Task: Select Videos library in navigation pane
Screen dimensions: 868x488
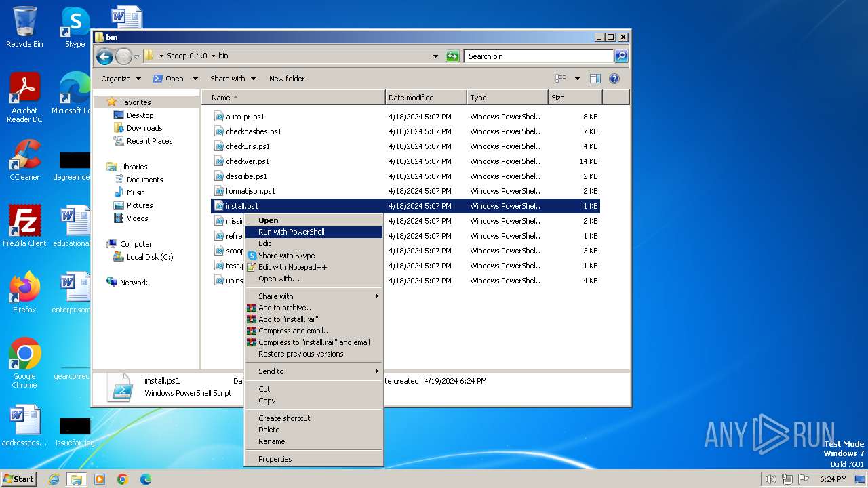Action: pyautogui.click(x=137, y=218)
